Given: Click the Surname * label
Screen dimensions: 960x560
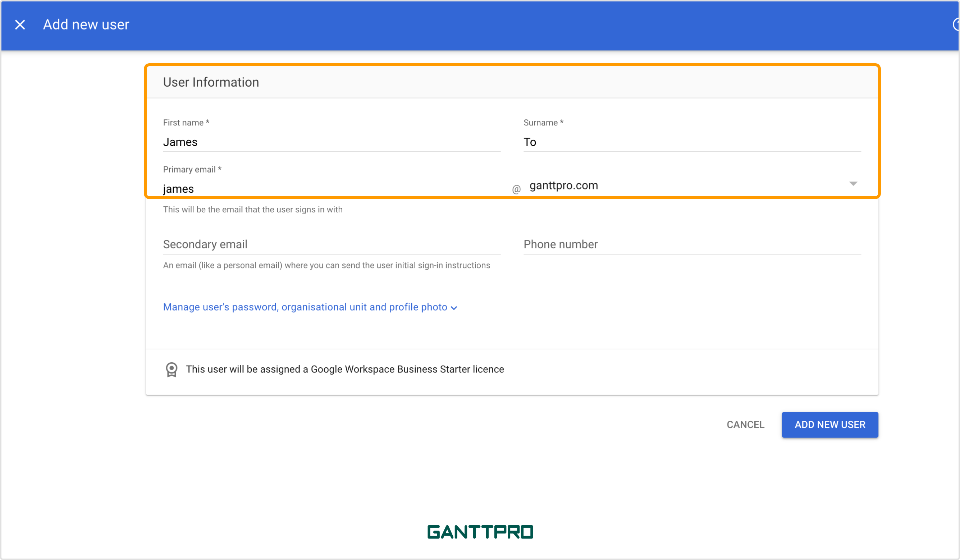Looking at the screenshot, I should click(543, 123).
